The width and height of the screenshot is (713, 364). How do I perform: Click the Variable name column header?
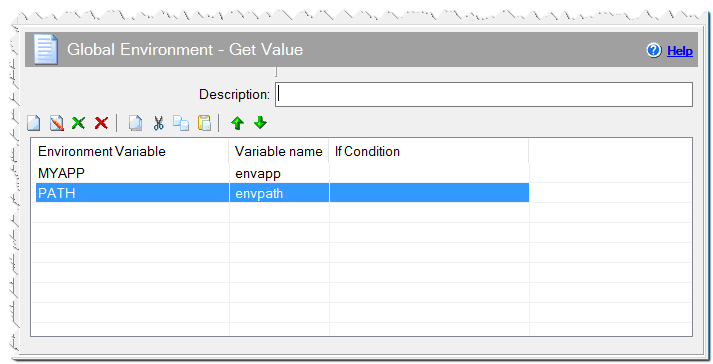pyautogui.click(x=279, y=151)
